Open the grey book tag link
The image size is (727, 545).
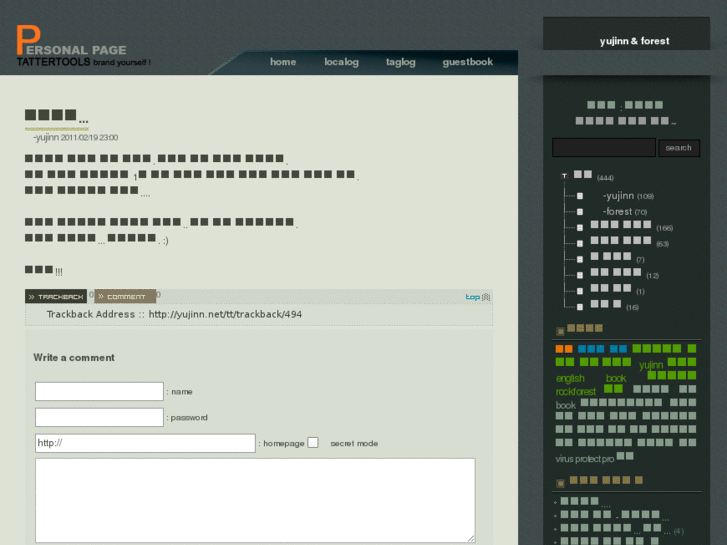[566, 405]
